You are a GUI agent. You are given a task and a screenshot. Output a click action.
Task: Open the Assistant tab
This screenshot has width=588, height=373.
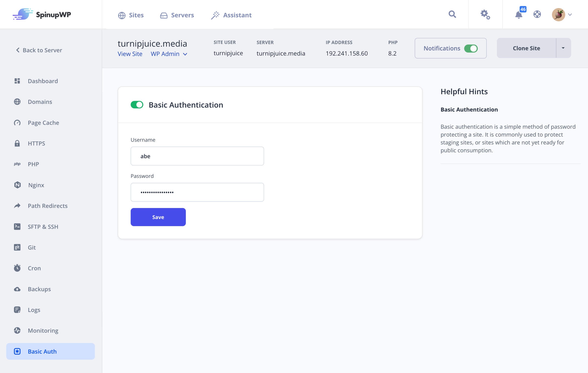231,15
